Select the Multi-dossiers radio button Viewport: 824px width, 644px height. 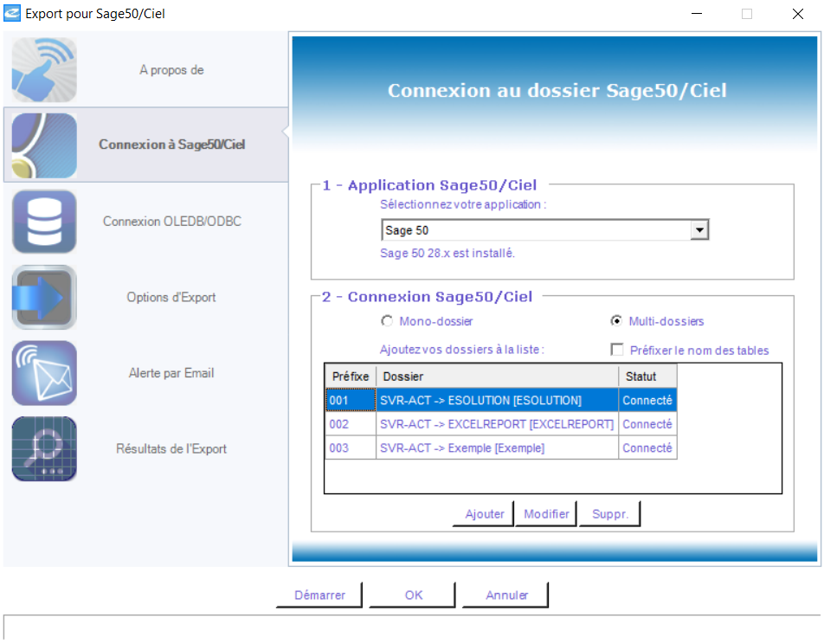click(616, 321)
